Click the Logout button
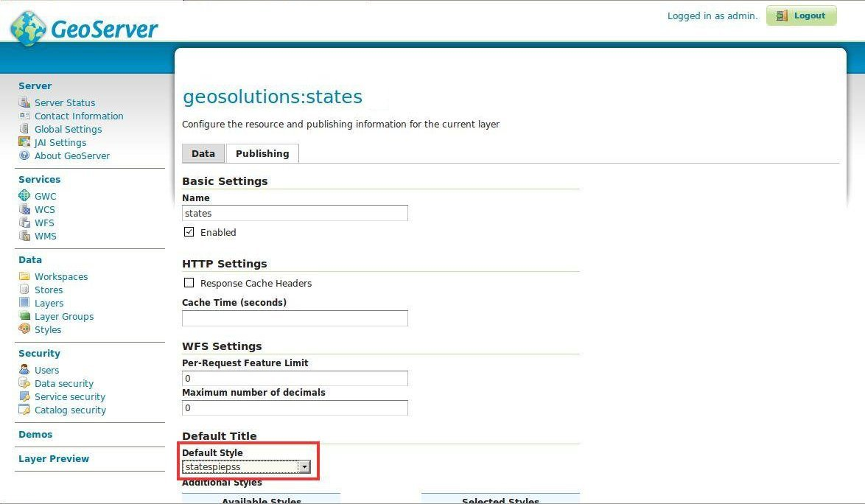Image resolution: width=865 pixels, height=504 pixels. 801,15
